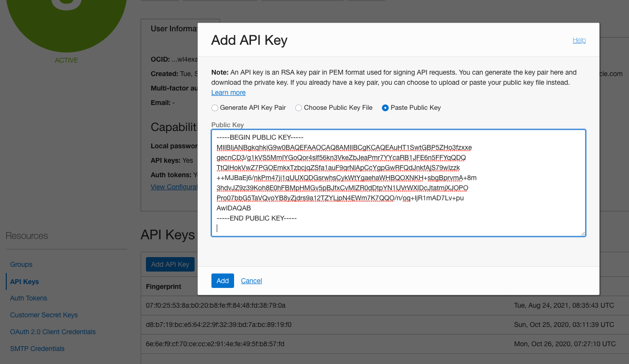Open the Auth Tokens section

pos(28,298)
